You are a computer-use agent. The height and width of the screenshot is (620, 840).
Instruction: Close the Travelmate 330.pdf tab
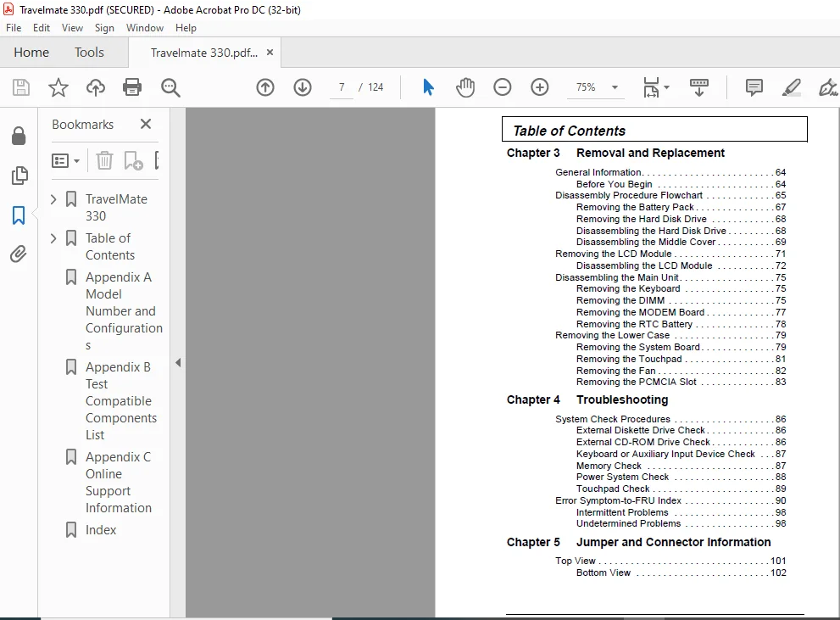(270, 52)
